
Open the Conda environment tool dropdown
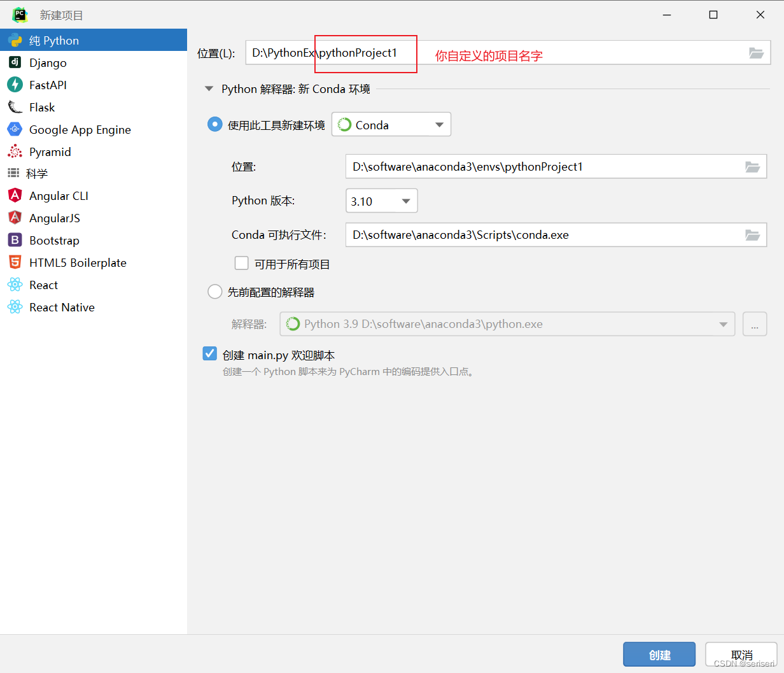point(391,125)
